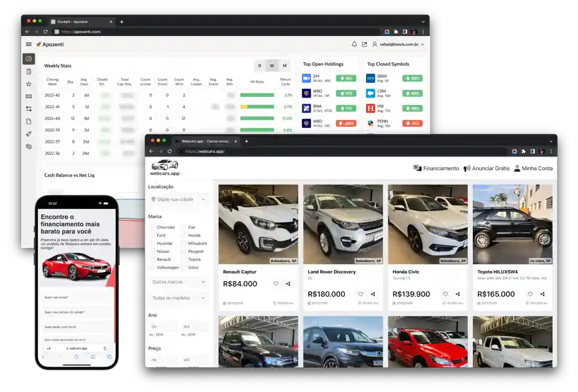Open 'Minha Conta' in Webcars header
The height and width of the screenshot is (392, 578).
pyautogui.click(x=533, y=168)
